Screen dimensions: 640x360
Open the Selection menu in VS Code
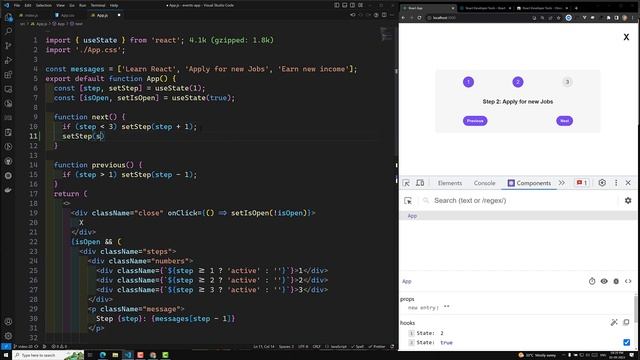pos(43,5)
